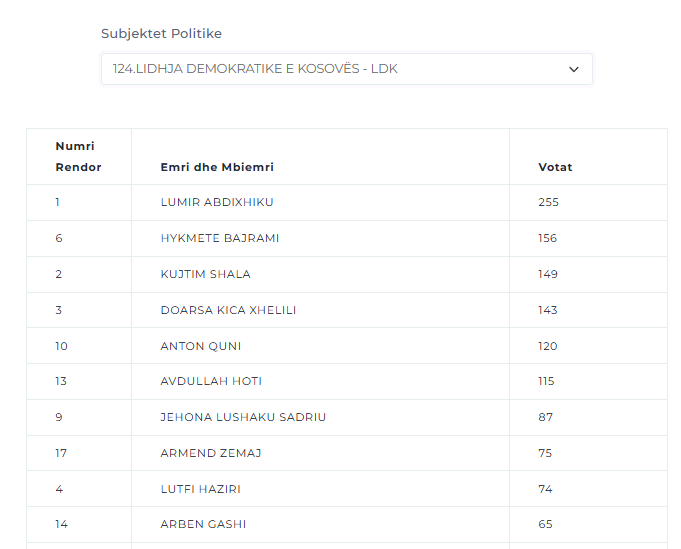Click on JEHONA LUSHAKU SADRIU name
Image resolution: width=681 pixels, height=549 pixels.
pos(243,417)
